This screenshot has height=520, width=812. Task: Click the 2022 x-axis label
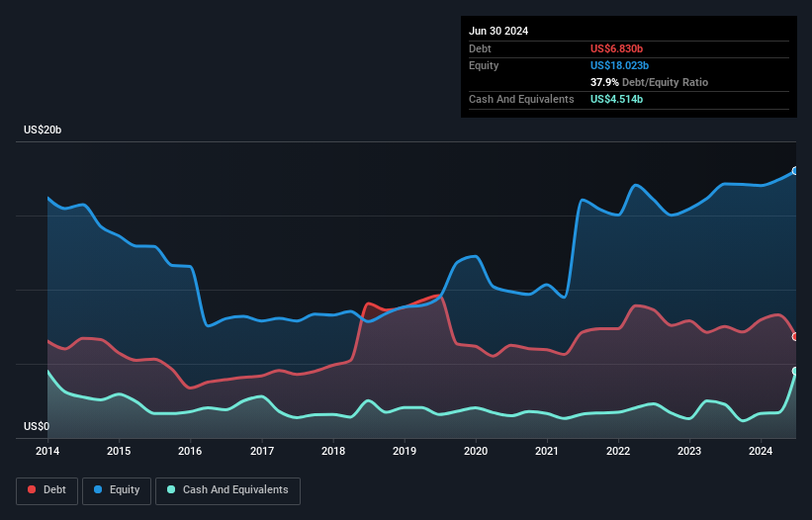point(618,451)
